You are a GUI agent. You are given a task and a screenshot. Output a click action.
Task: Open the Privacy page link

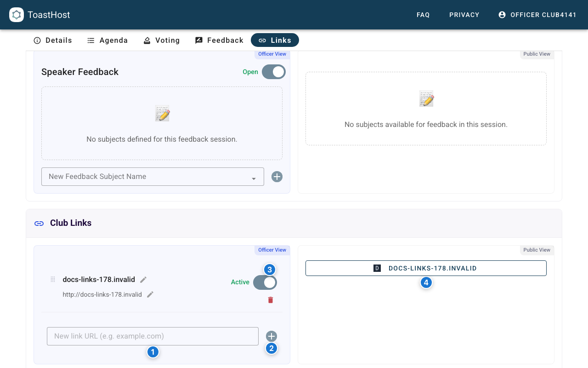pyautogui.click(x=464, y=15)
